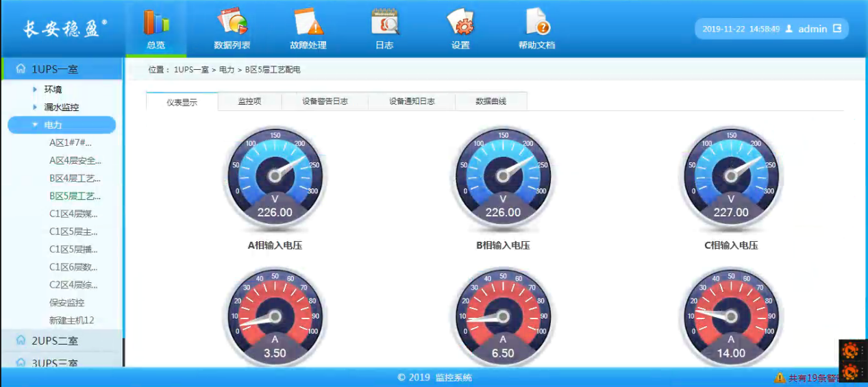This screenshot has height=387, width=868.
Task: Open the 总览 overview icon
Action: (156, 23)
